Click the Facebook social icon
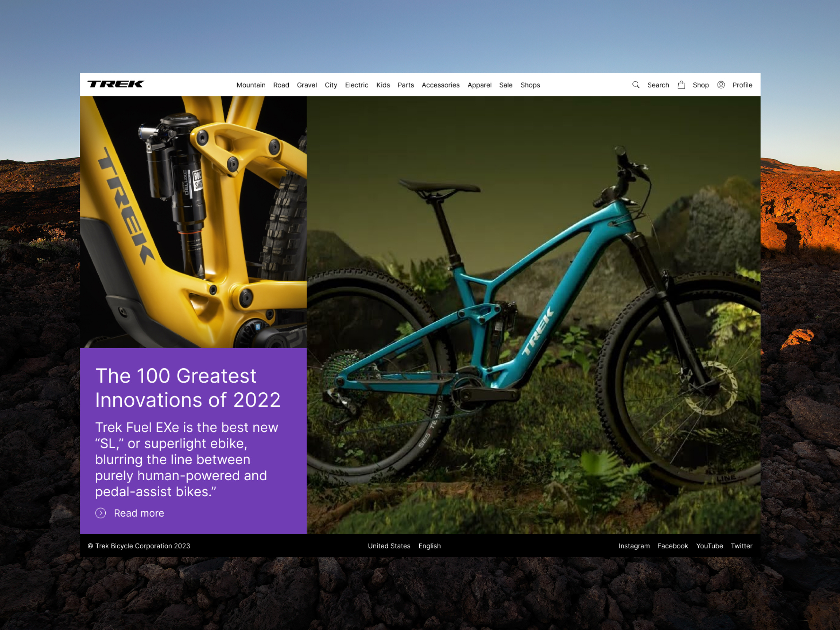The image size is (840, 630). (673, 546)
